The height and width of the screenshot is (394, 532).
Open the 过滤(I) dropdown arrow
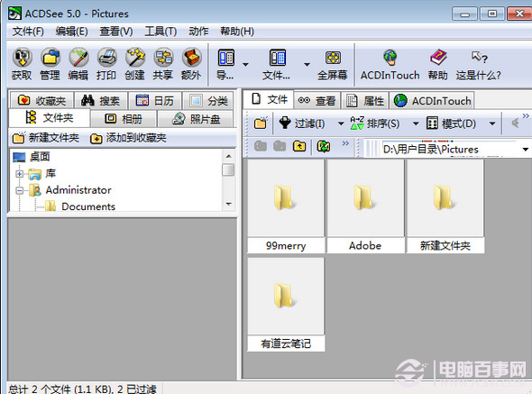pyautogui.click(x=341, y=124)
